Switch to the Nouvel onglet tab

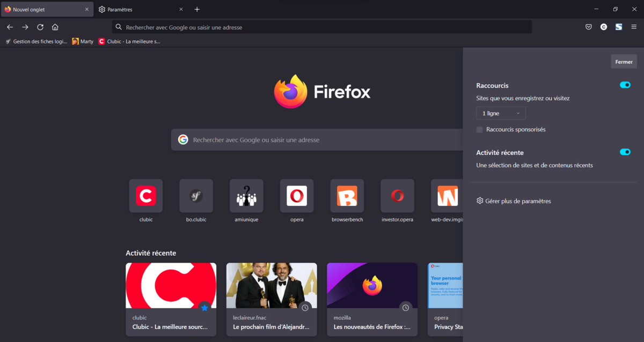[x=47, y=9]
